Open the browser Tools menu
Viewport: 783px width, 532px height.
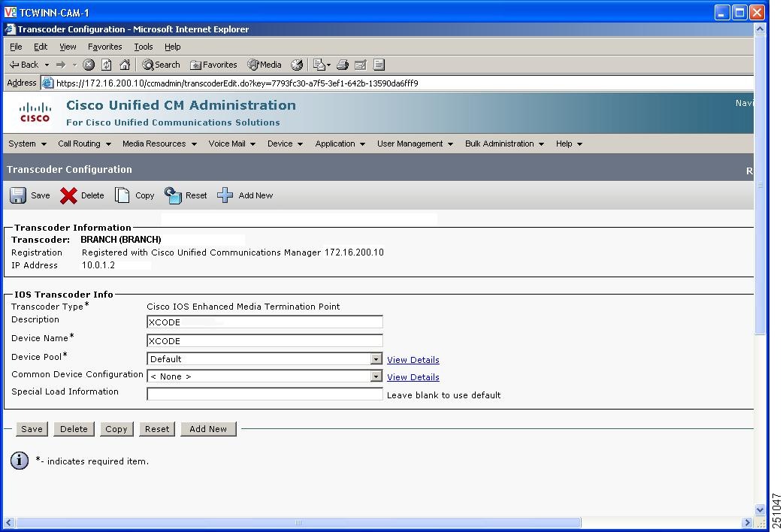144,47
